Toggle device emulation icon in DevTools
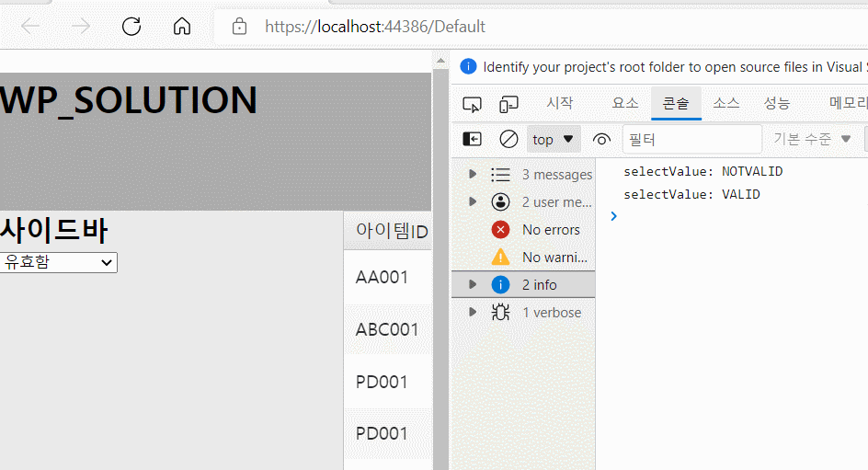This screenshot has width=868, height=470. point(508,104)
